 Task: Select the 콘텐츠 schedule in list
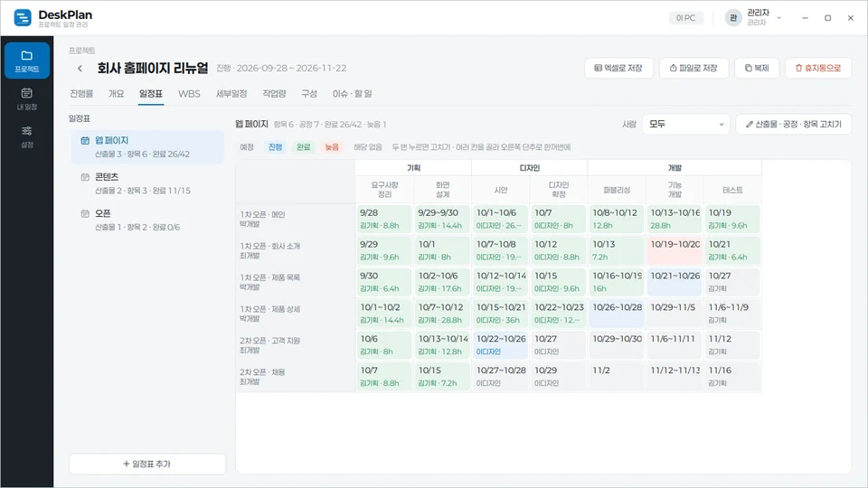tap(147, 183)
